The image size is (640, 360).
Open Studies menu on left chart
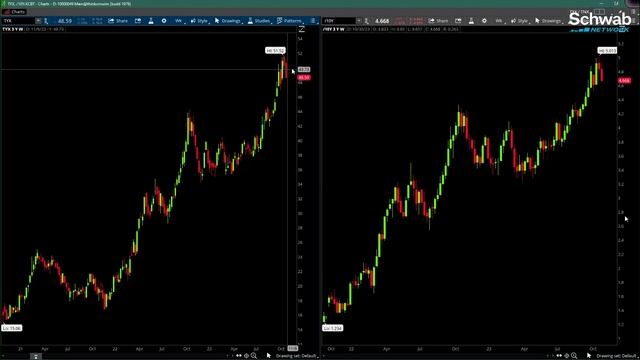(259, 21)
